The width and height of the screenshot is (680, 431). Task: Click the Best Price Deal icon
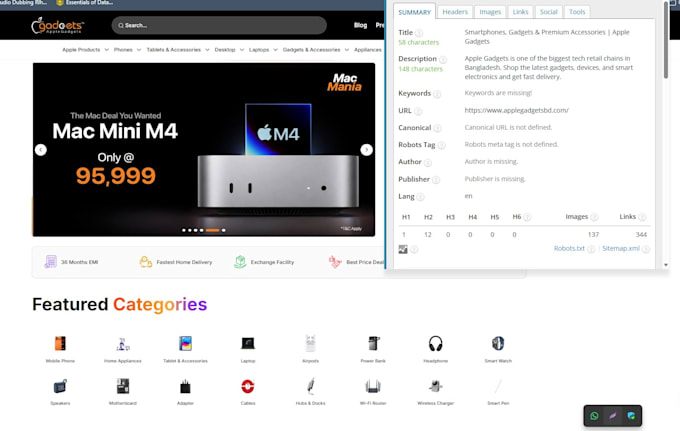pos(335,262)
